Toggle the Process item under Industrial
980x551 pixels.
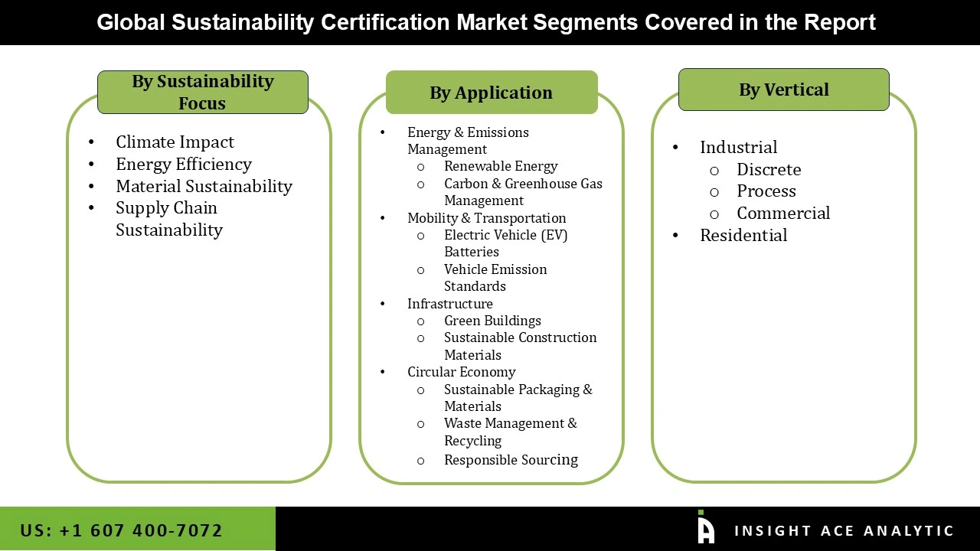click(x=766, y=191)
